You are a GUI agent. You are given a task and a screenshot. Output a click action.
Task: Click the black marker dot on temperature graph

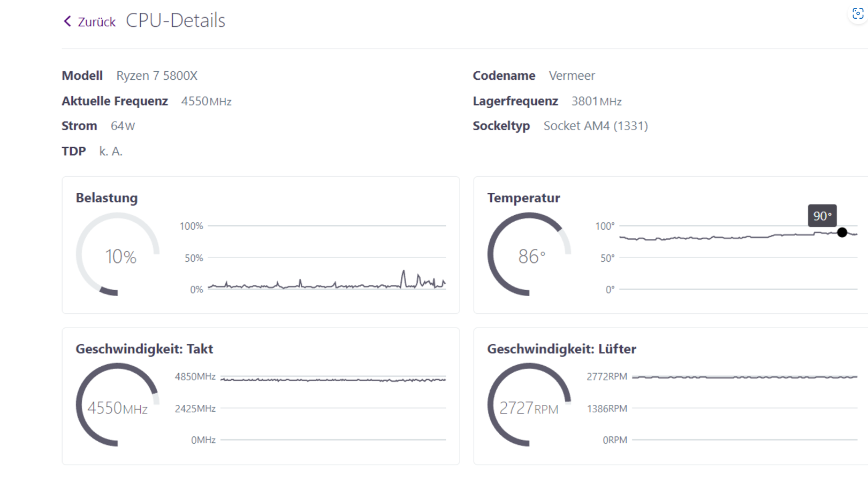[x=842, y=232]
